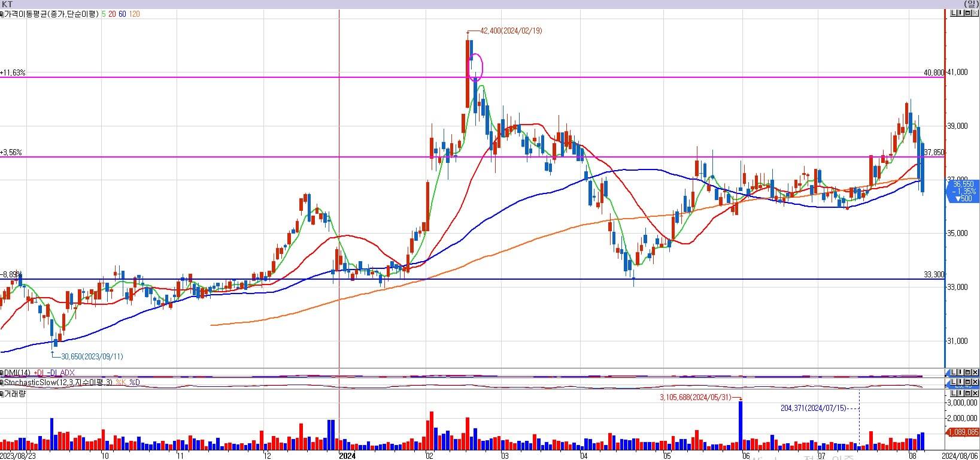The height and width of the screenshot is (460, 980).
Task: Close the 거래량 volume panel with its X button
Action: point(976,394)
